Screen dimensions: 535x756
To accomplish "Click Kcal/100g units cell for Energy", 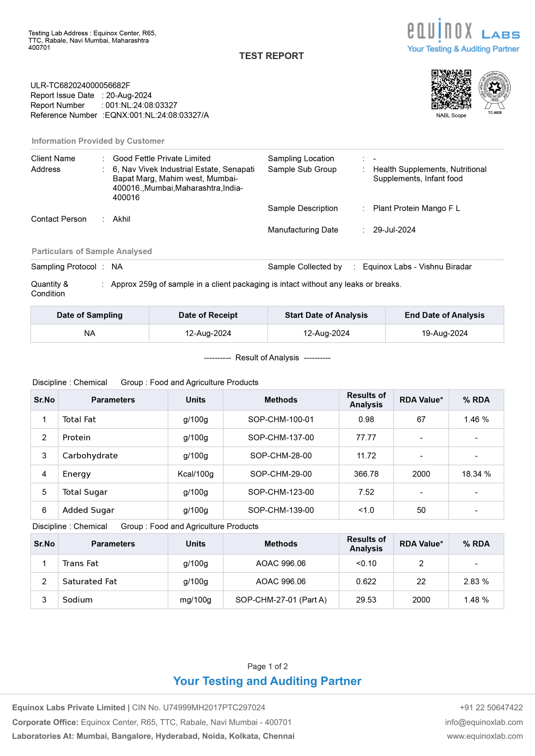I will [x=195, y=474].
